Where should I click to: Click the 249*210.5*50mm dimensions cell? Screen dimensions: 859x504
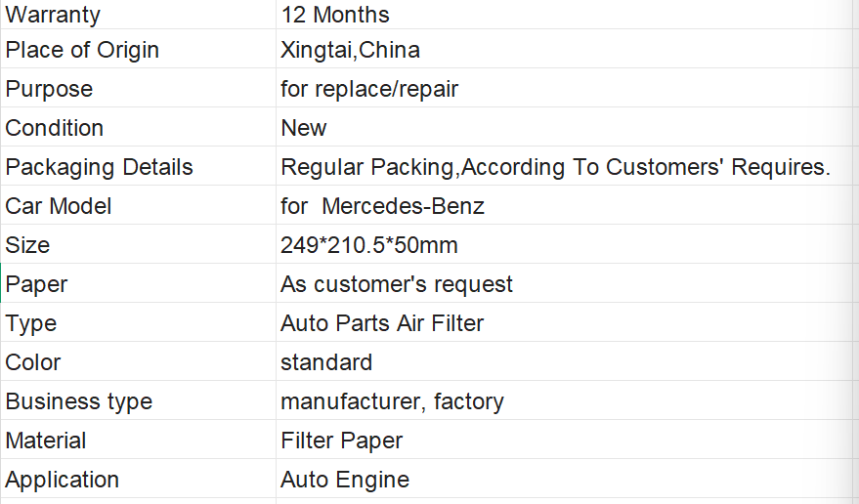564,244
